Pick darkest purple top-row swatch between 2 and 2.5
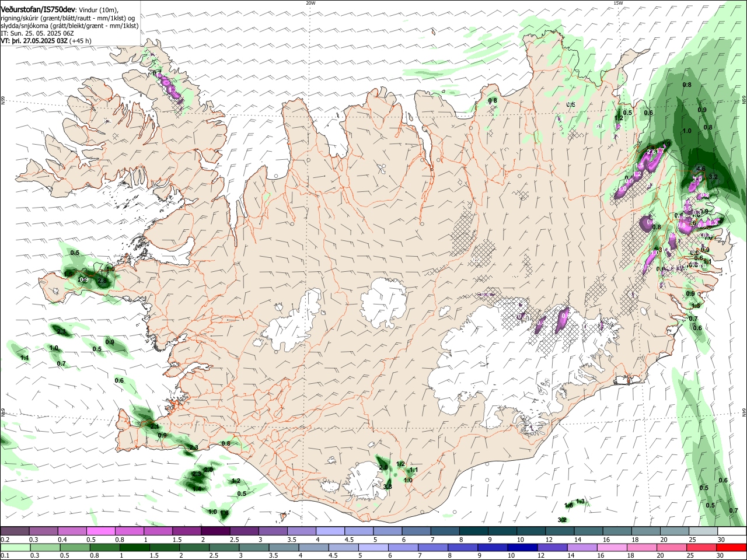Image resolution: width=747 pixels, height=560 pixels. pos(215,531)
